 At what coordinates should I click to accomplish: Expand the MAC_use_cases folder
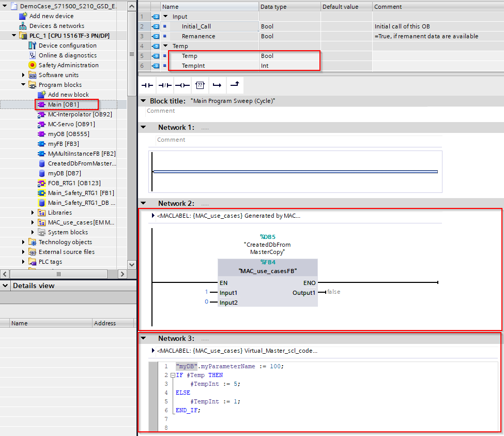33,222
